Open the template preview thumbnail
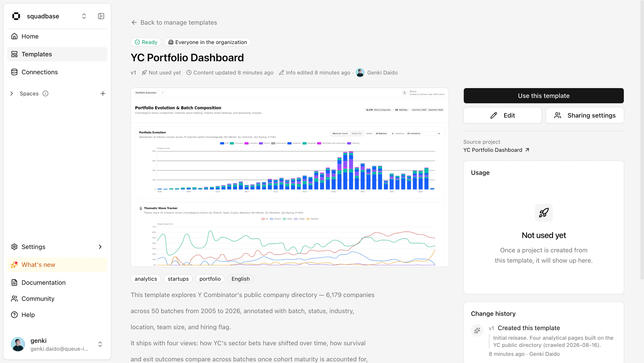The height and width of the screenshot is (363, 644). [x=290, y=177]
